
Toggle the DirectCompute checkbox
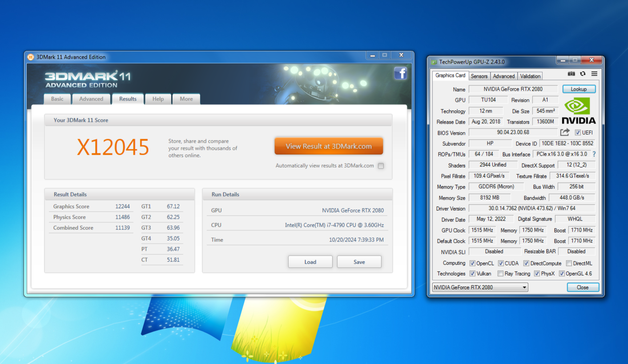(526, 263)
